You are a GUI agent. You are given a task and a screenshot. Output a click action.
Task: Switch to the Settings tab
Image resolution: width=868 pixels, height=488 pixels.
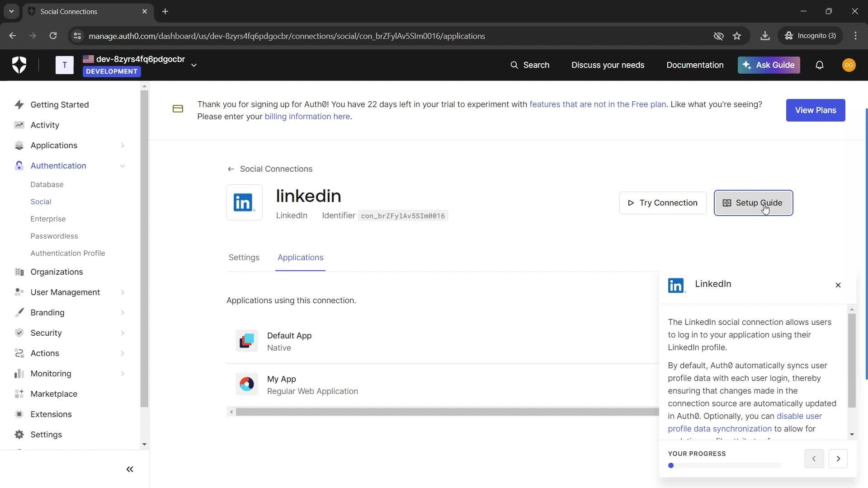(x=244, y=258)
